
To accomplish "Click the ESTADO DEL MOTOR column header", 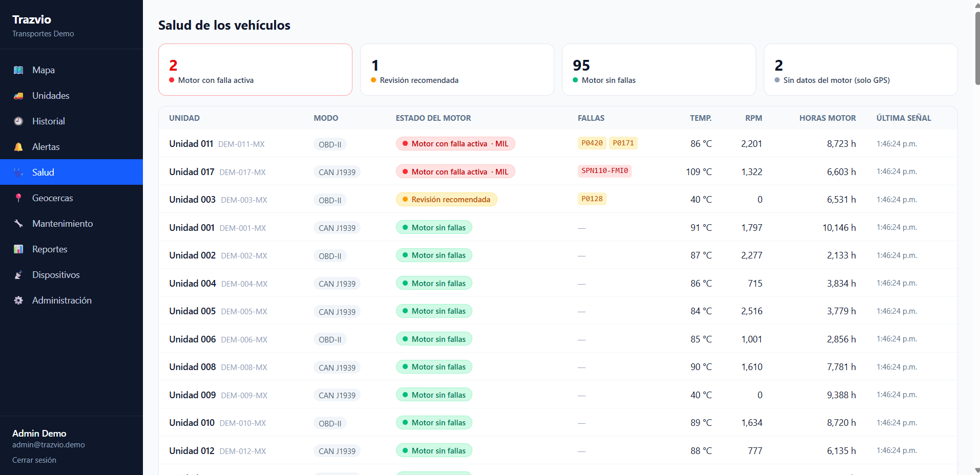I will (433, 118).
